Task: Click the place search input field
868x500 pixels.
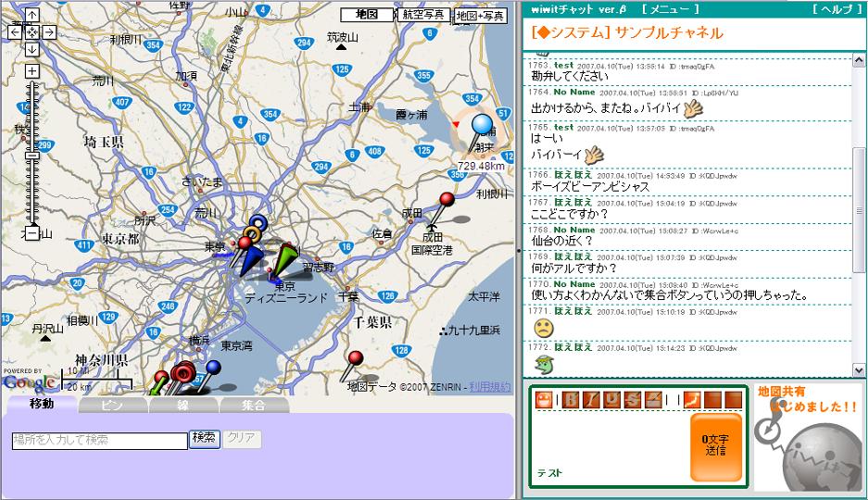Action: (x=100, y=440)
